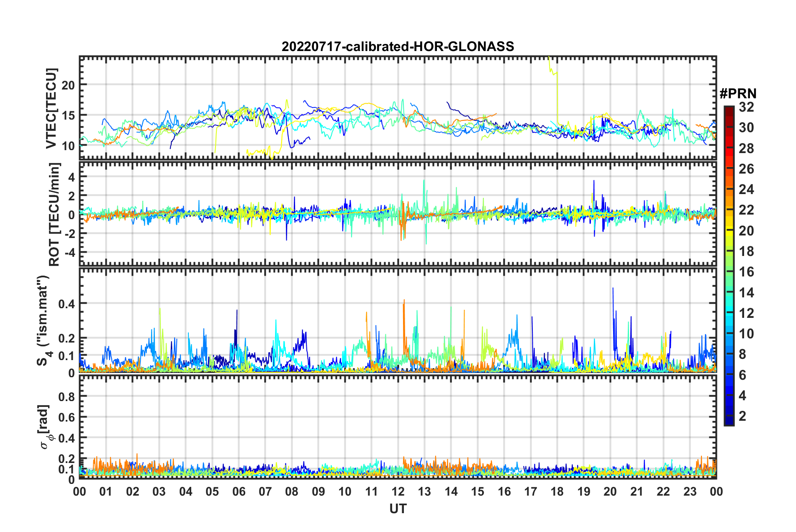796x532 pixels.
Task: Select UT axis tick label 17
Action: 531,491
